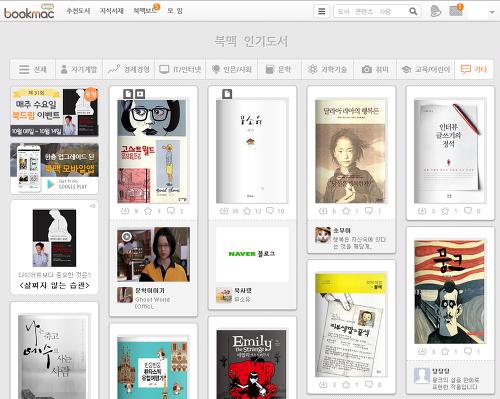Select the 전체 category tab

[x=33, y=69]
